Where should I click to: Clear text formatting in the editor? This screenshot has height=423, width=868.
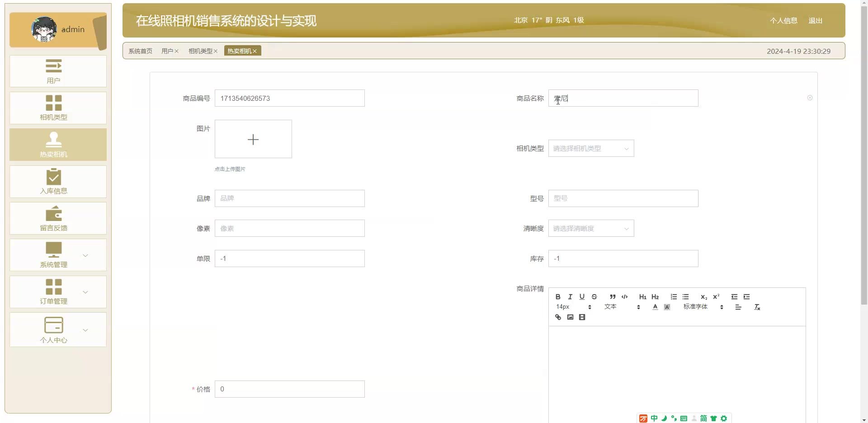tap(757, 307)
